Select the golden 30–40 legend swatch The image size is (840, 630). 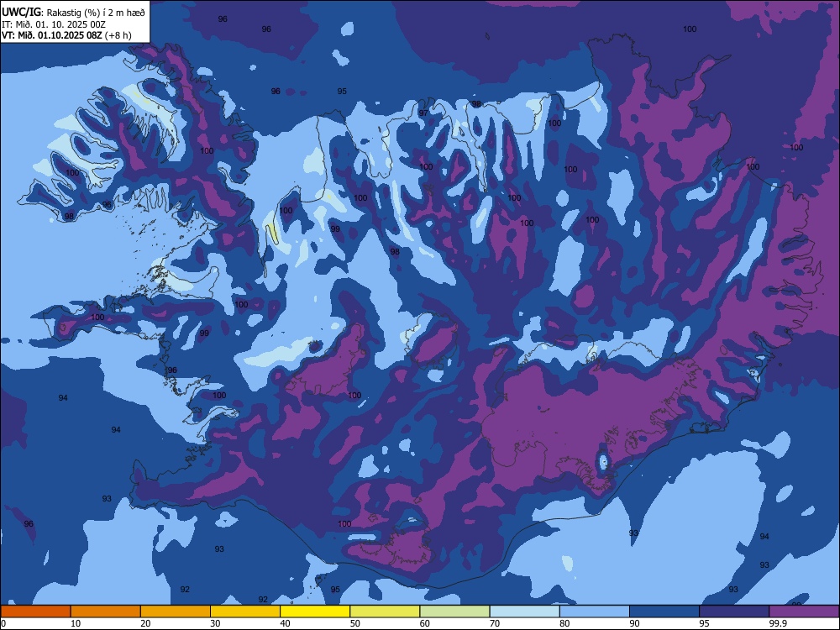[245, 612]
